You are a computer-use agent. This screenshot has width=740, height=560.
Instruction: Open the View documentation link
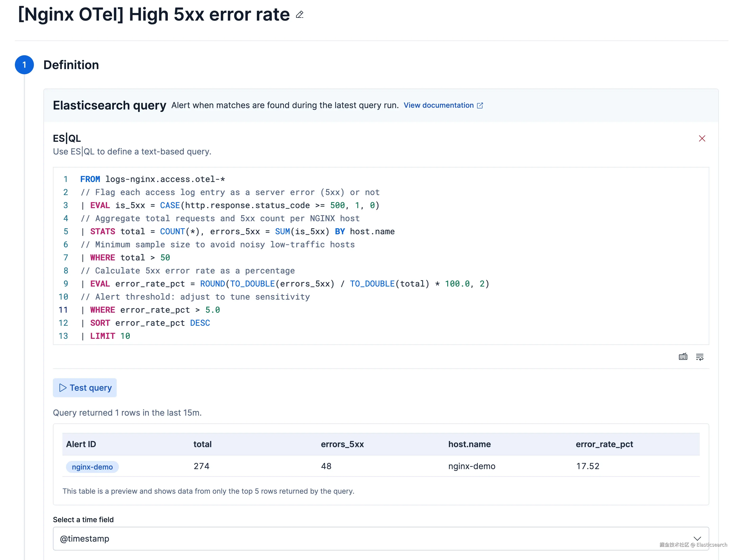pyautogui.click(x=443, y=105)
